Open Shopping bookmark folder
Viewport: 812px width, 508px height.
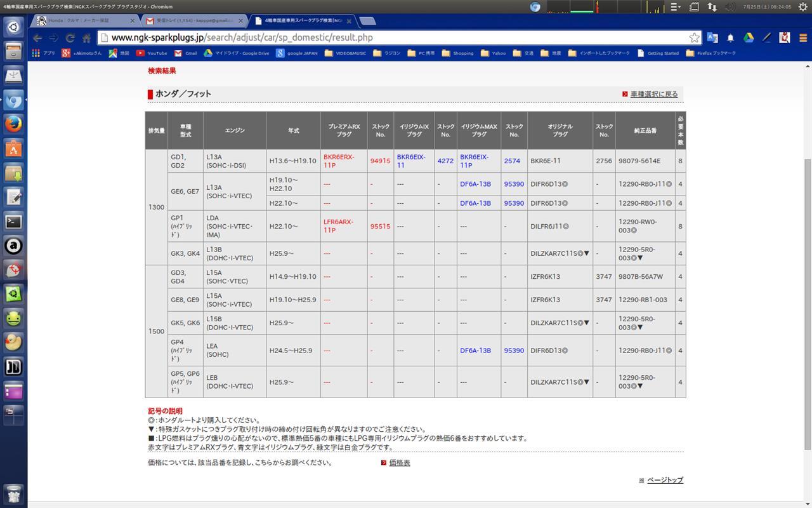[x=458, y=53]
